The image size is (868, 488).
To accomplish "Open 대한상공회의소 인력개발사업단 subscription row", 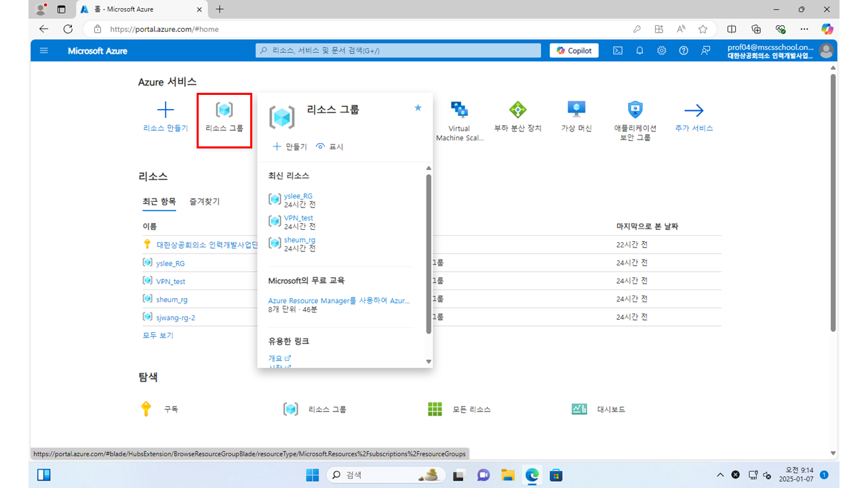I will [207, 245].
